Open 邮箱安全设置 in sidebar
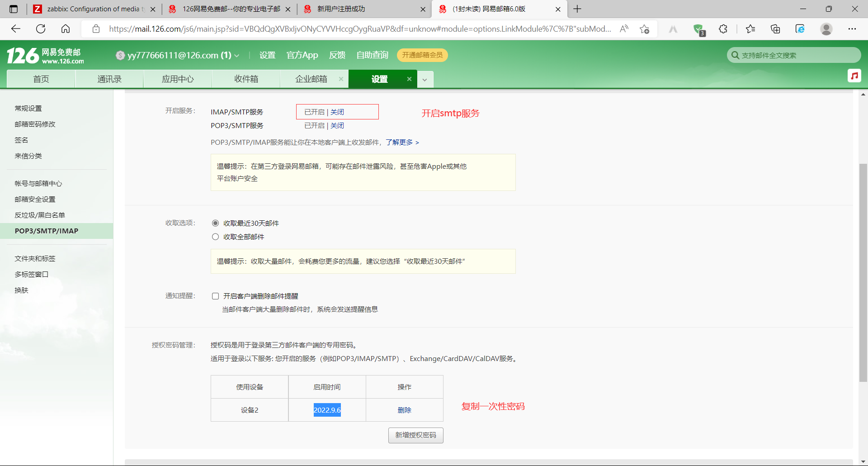Screen dimensions: 868x466 [x=35, y=199]
